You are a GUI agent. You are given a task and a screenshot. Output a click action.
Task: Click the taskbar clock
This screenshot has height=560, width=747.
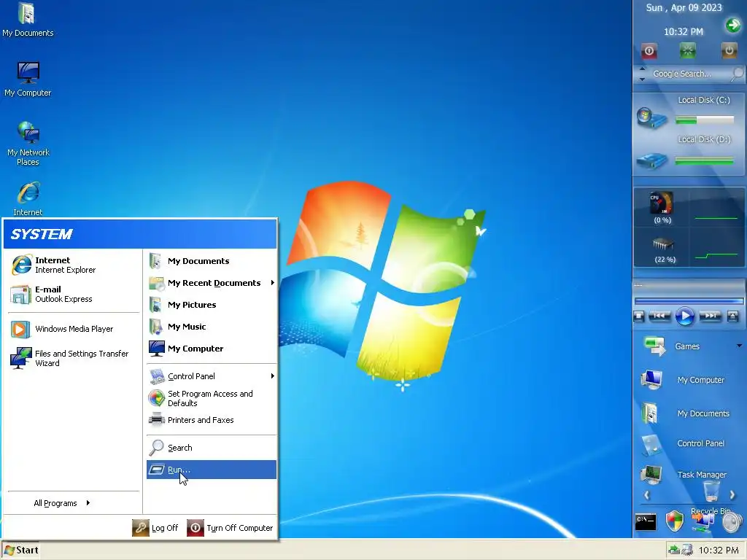tap(719, 550)
